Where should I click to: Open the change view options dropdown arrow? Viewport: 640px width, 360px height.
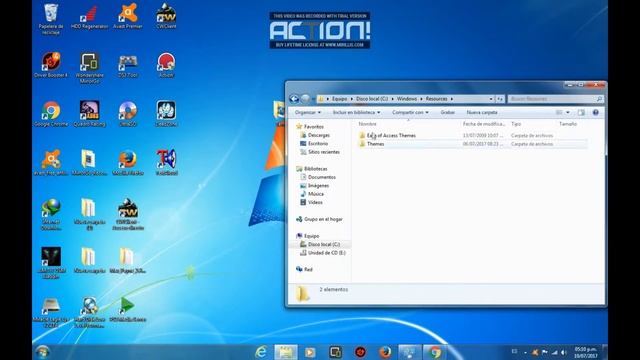(x=568, y=112)
